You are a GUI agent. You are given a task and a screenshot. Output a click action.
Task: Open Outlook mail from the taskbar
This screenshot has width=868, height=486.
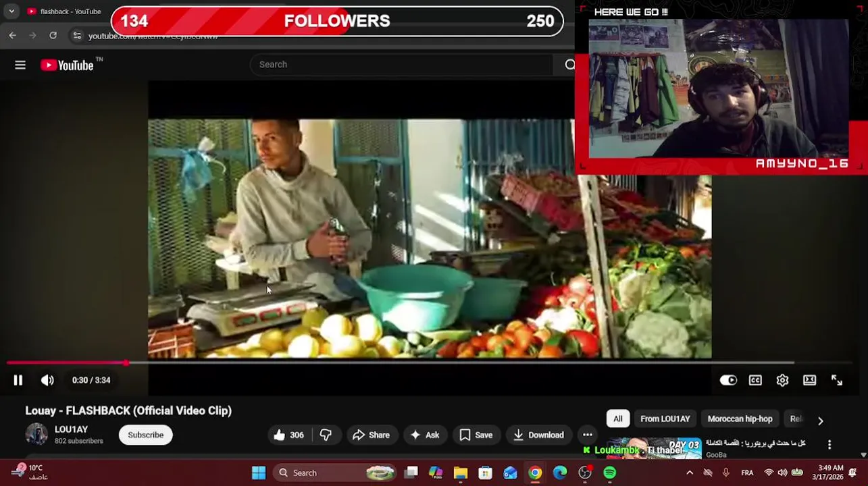510,473
